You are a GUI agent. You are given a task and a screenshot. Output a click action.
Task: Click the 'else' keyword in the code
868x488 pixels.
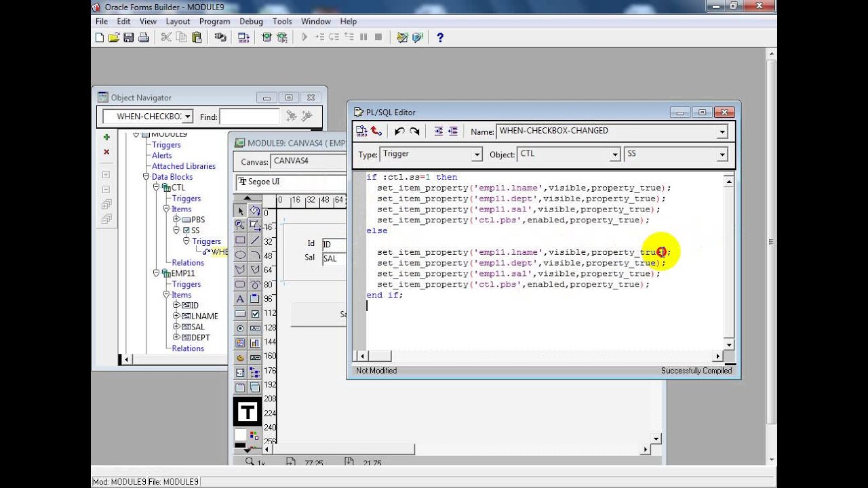377,231
